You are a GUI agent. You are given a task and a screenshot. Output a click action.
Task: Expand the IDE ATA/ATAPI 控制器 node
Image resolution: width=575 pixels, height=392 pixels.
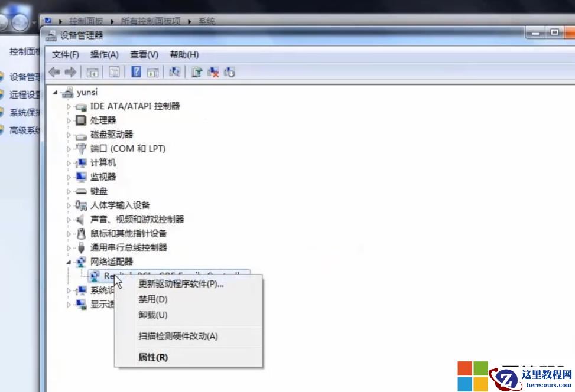pyautogui.click(x=69, y=106)
